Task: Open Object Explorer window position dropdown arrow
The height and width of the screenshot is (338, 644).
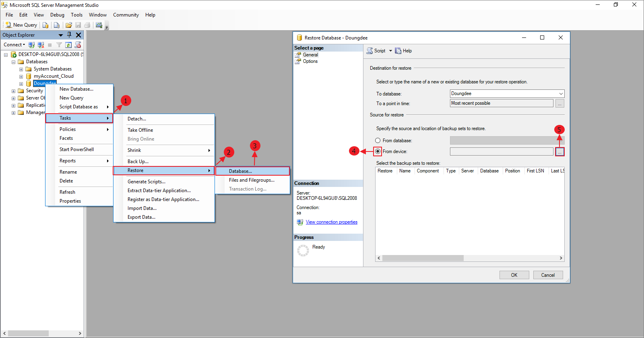Action: 61,35
